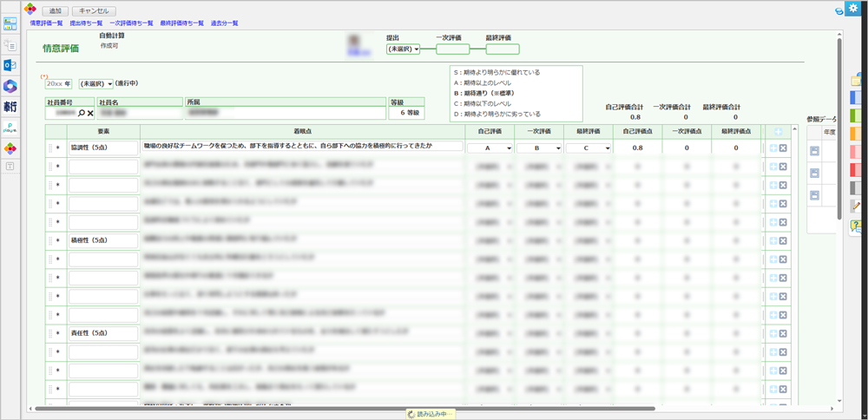Clear 社員番号 with the X icon
This screenshot has width=868, height=420.
(x=90, y=113)
